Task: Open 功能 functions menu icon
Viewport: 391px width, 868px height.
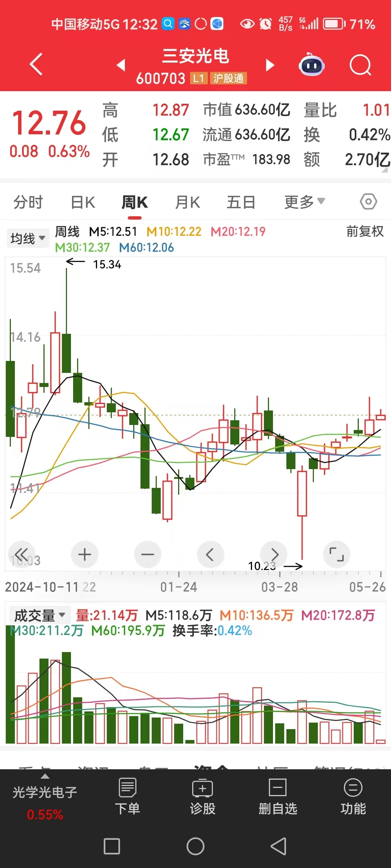Action: 353,796
